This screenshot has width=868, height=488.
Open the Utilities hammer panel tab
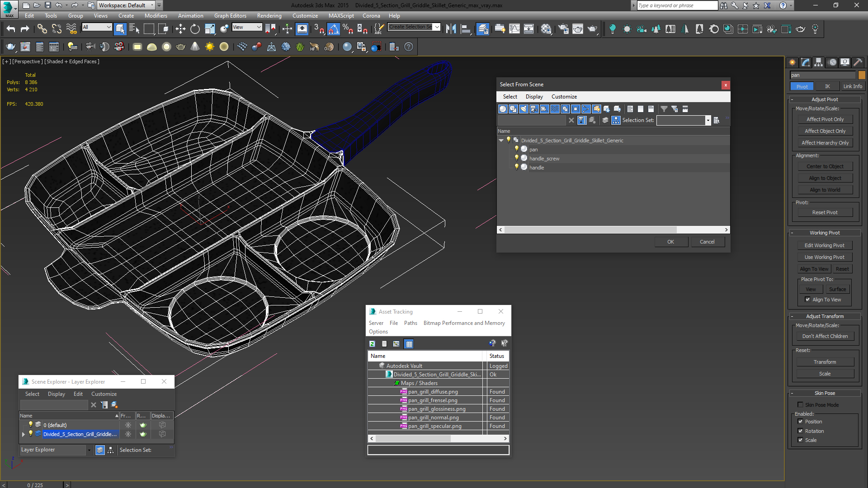point(858,62)
